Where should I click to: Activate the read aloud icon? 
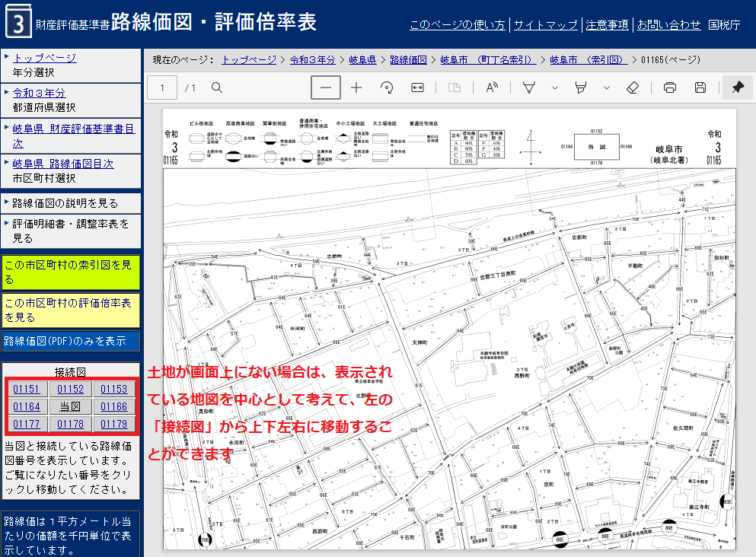tap(492, 88)
